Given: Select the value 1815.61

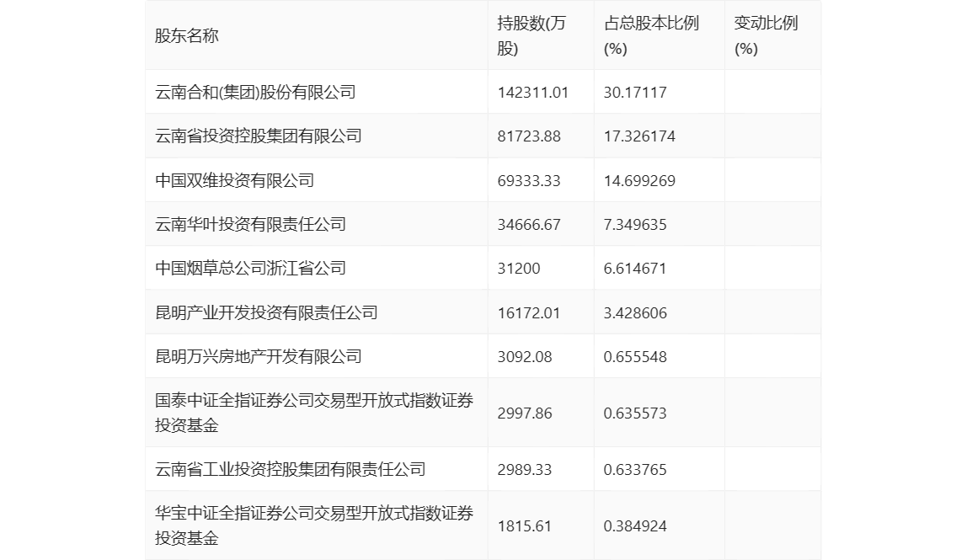Looking at the screenshot, I should tap(525, 526).
